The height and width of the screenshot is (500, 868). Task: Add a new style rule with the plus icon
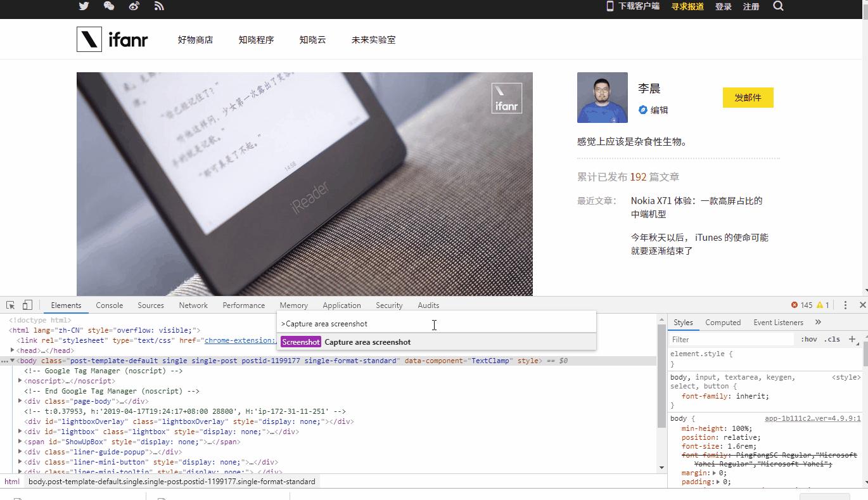point(852,339)
